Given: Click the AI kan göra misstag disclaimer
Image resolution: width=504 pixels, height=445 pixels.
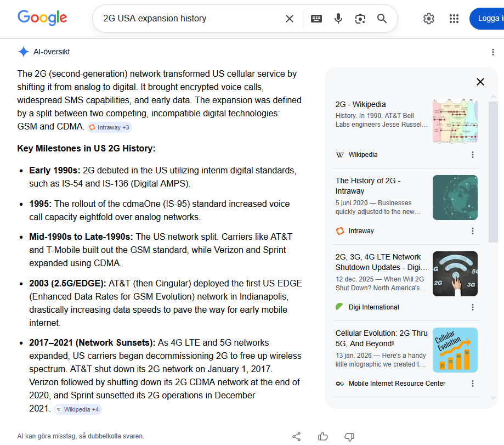Looking at the screenshot, I should [81, 436].
